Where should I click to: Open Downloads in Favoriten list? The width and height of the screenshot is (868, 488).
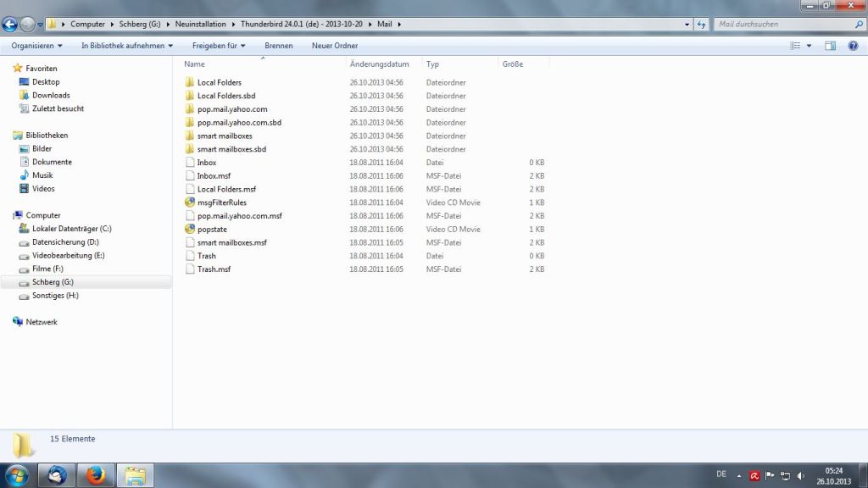[51, 96]
